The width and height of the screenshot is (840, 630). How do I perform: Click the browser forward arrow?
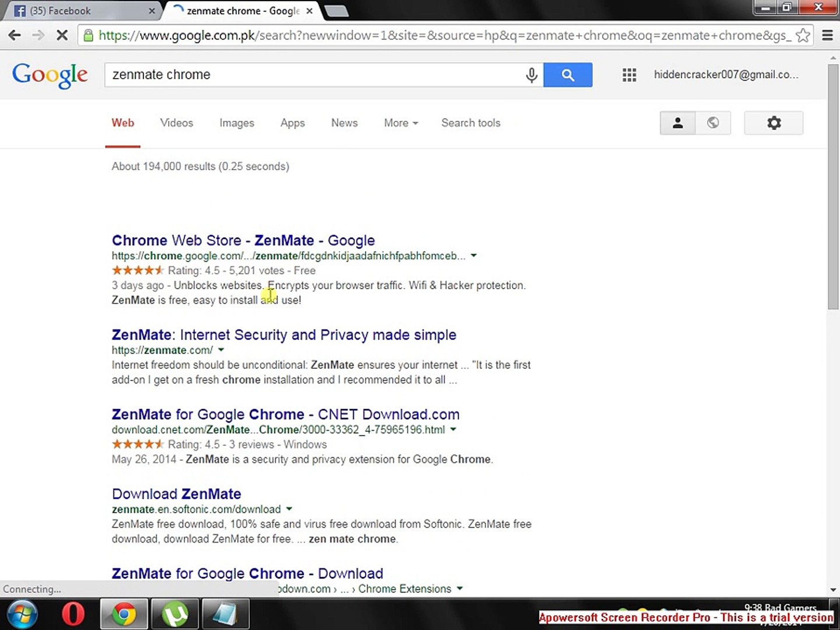[38, 36]
